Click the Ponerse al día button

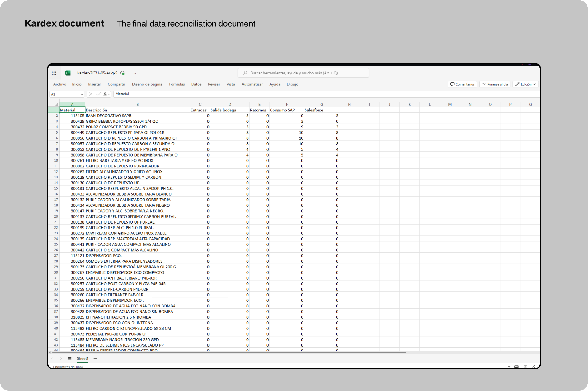(495, 84)
